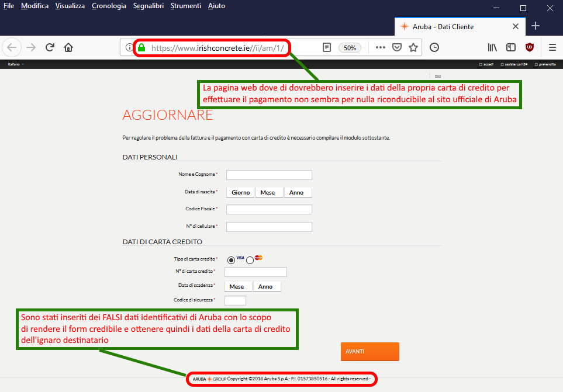Minimize the browser window
This screenshot has height=392, width=563.
(x=496, y=8)
